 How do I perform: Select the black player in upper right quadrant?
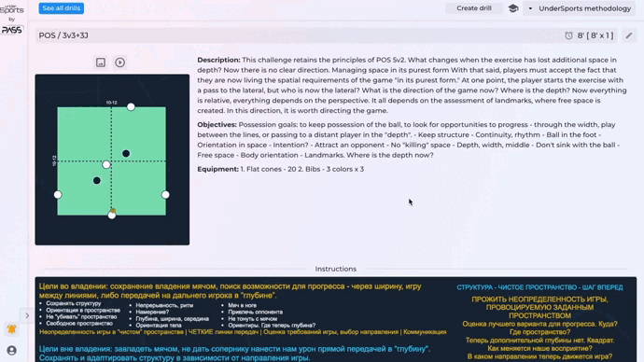click(126, 154)
